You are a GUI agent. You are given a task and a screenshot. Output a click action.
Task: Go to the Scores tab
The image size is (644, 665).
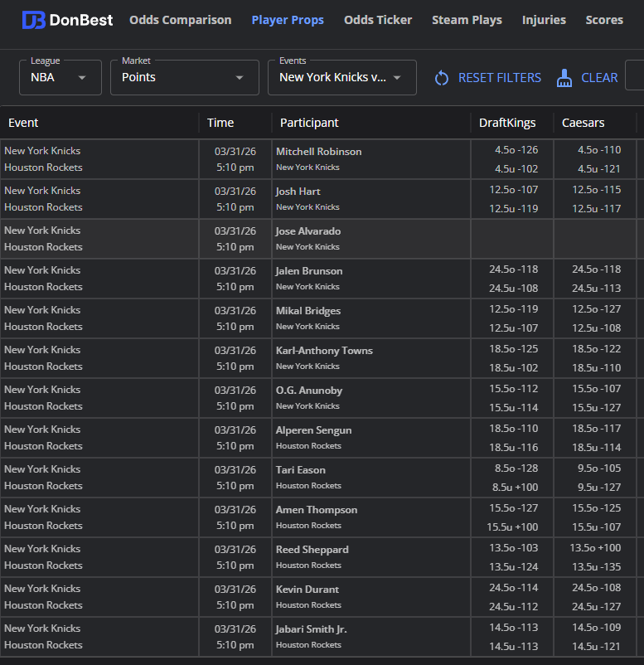click(x=604, y=20)
